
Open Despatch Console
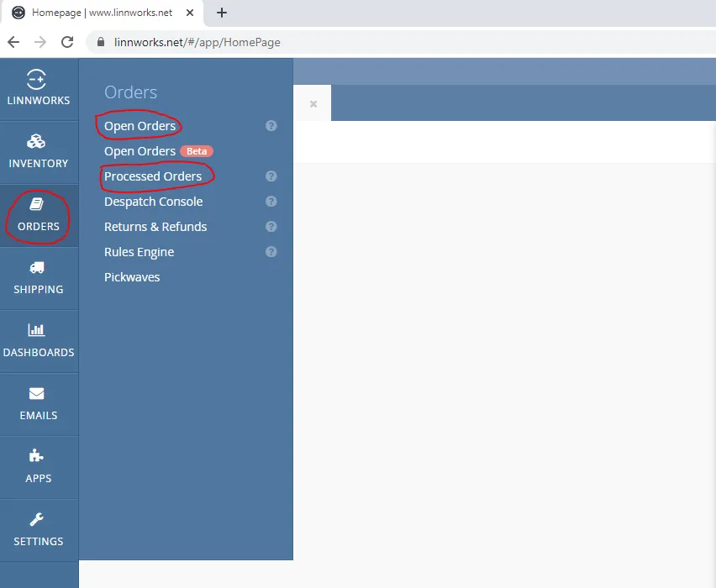(154, 202)
